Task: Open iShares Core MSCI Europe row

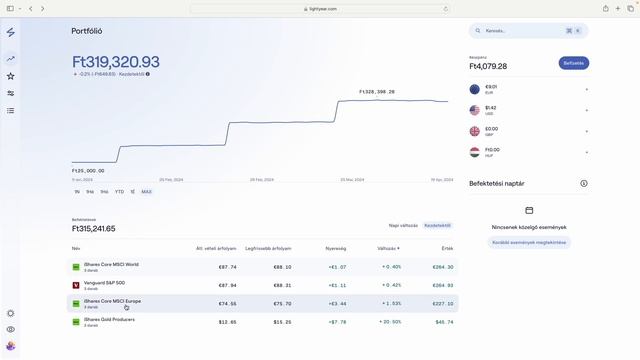Action: 263,304
